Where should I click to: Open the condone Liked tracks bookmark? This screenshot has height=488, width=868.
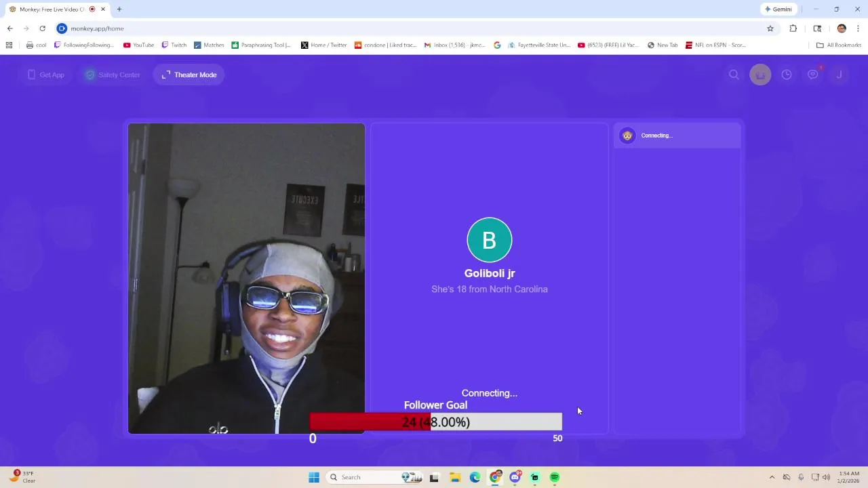click(x=385, y=45)
